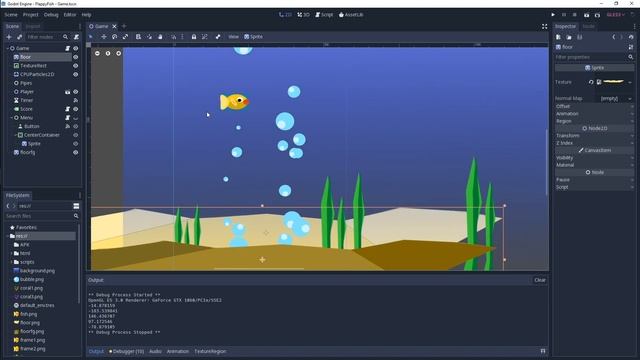640x360 pixels.
Task: Click the viewport vertical scrollbar
Action: point(547,161)
